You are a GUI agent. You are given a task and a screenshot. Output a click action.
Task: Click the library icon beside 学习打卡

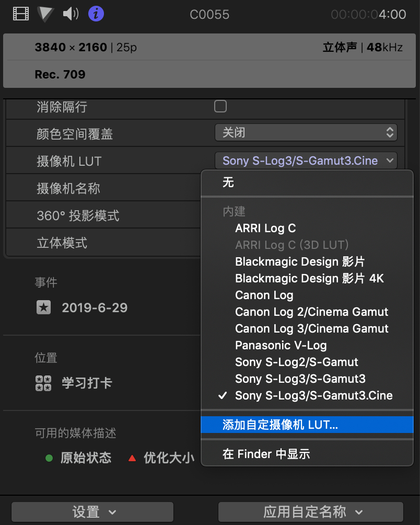[x=43, y=383]
